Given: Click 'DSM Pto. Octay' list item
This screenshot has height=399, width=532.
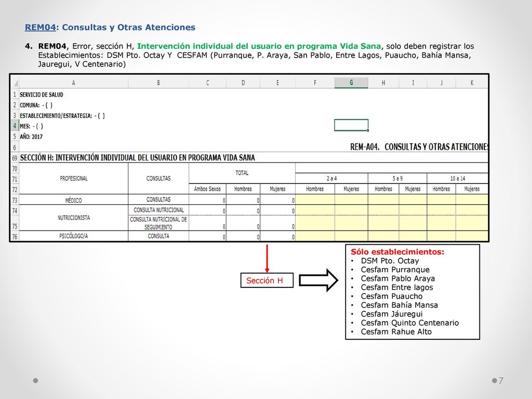Looking at the screenshot, I should (390, 261).
